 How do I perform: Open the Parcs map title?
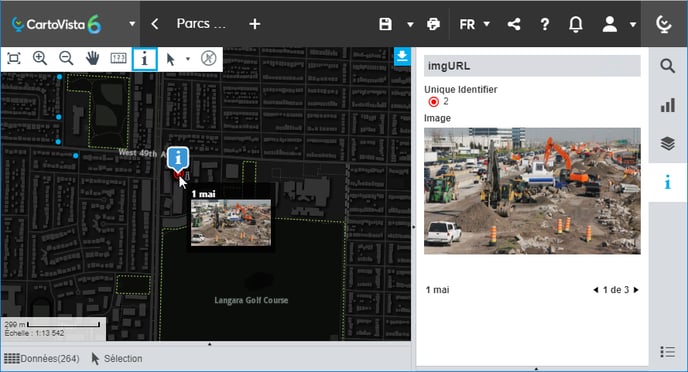coord(201,24)
